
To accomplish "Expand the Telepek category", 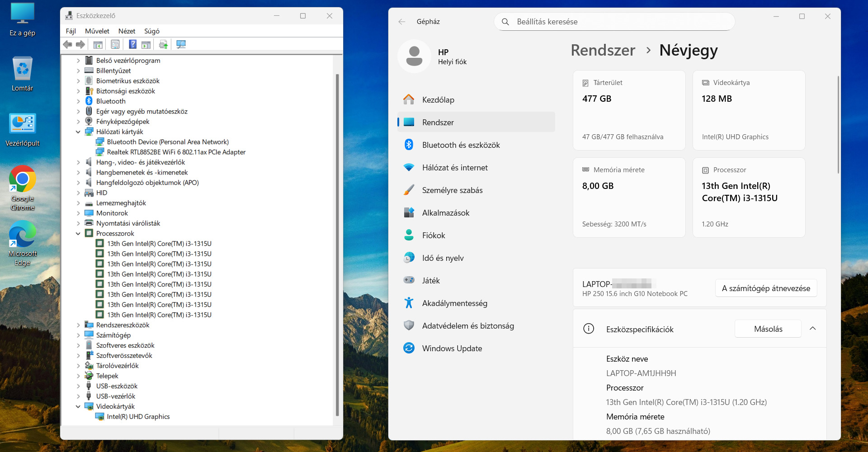I will click(78, 376).
